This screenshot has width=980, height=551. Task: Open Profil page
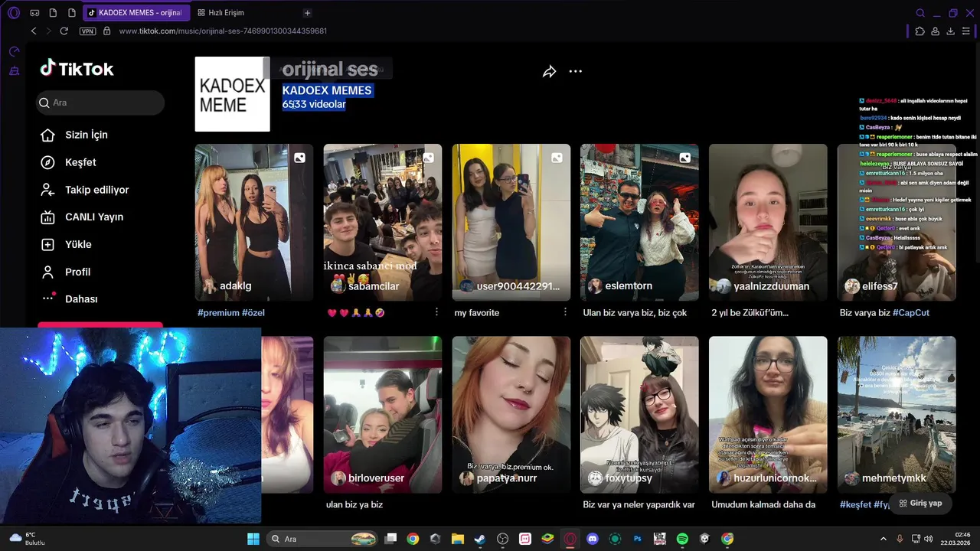click(x=66, y=272)
